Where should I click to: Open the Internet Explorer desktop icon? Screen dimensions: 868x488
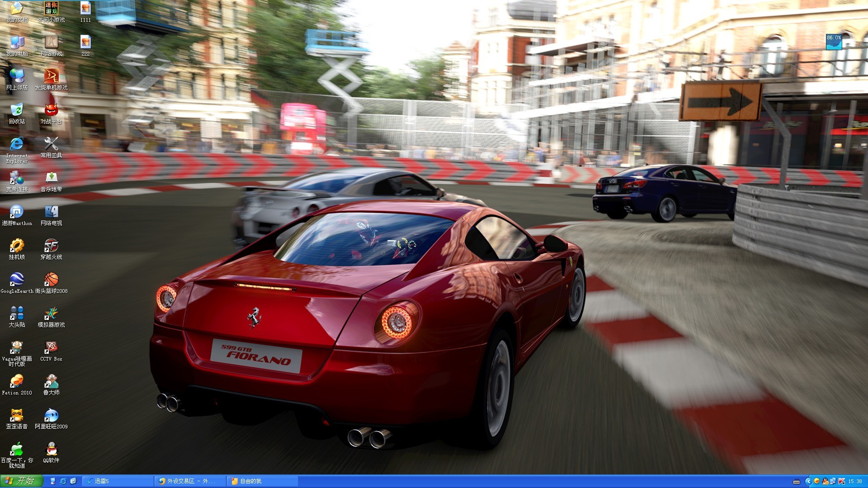pos(17,145)
